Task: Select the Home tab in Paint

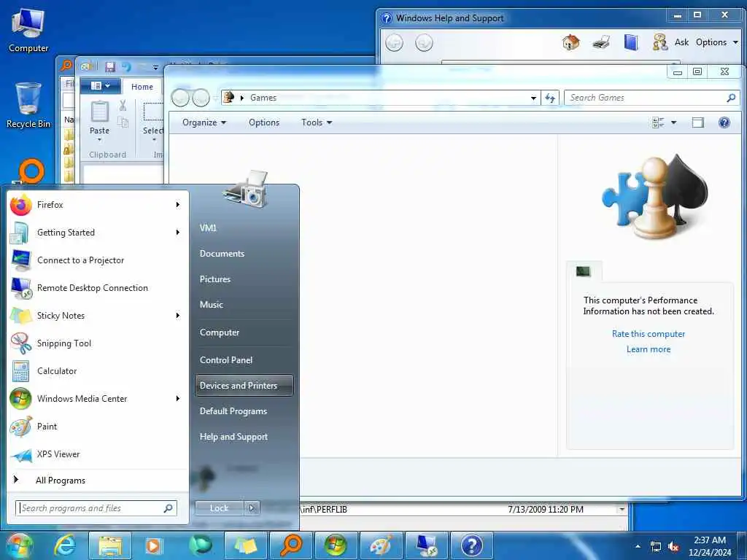Action: pos(142,87)
